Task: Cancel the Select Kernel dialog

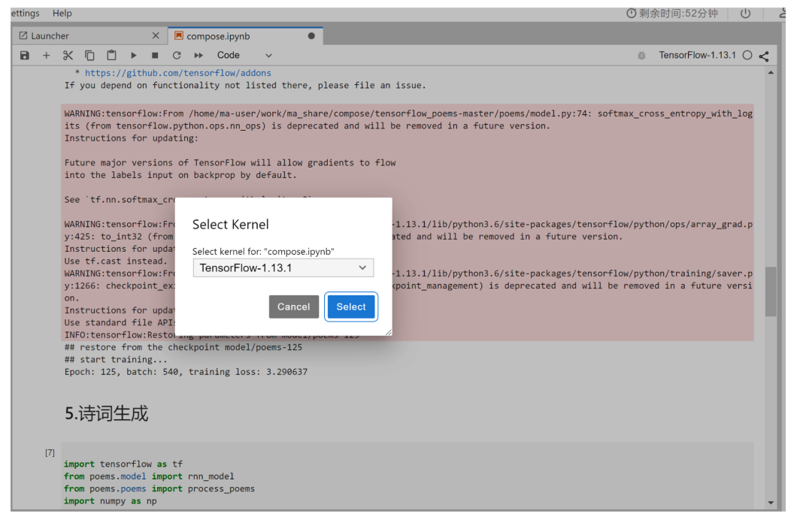Action: pos(294,307)
